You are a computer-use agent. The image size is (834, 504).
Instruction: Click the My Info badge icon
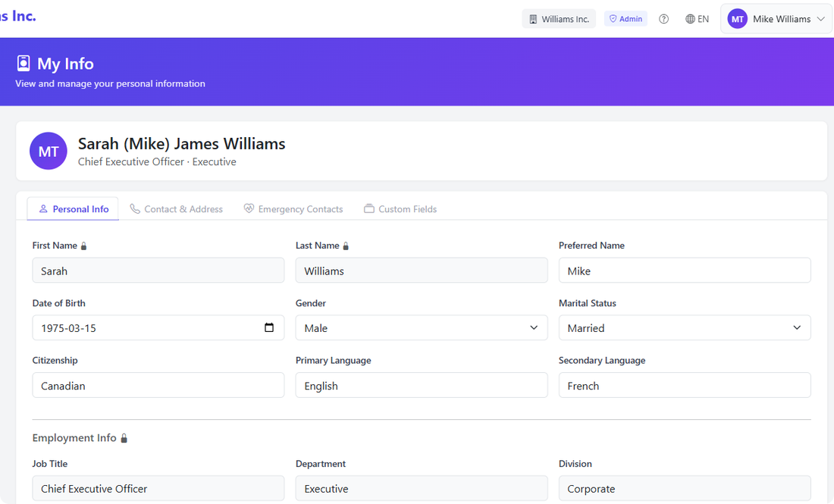[x=23, y=64]
